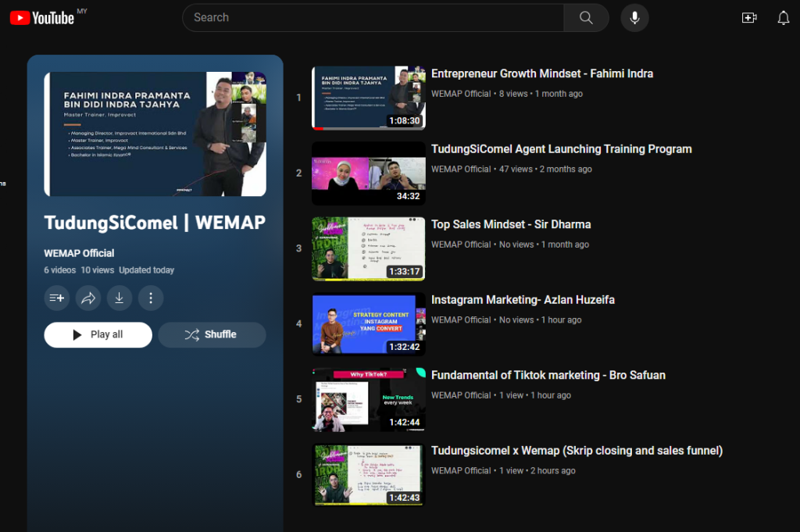This screenshot has width=800, height=532.
Task: Open Top Sales Mindset video thumbnail
Action: click(x=369, y=249)
